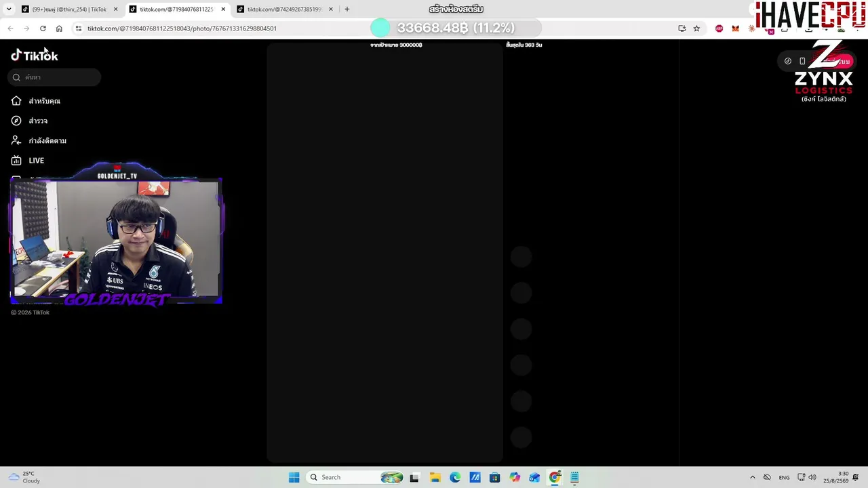The width and height of the screenshot is (868, 488).
Task: Show hidden system tray icons
Action: click(x=752, y=477)
